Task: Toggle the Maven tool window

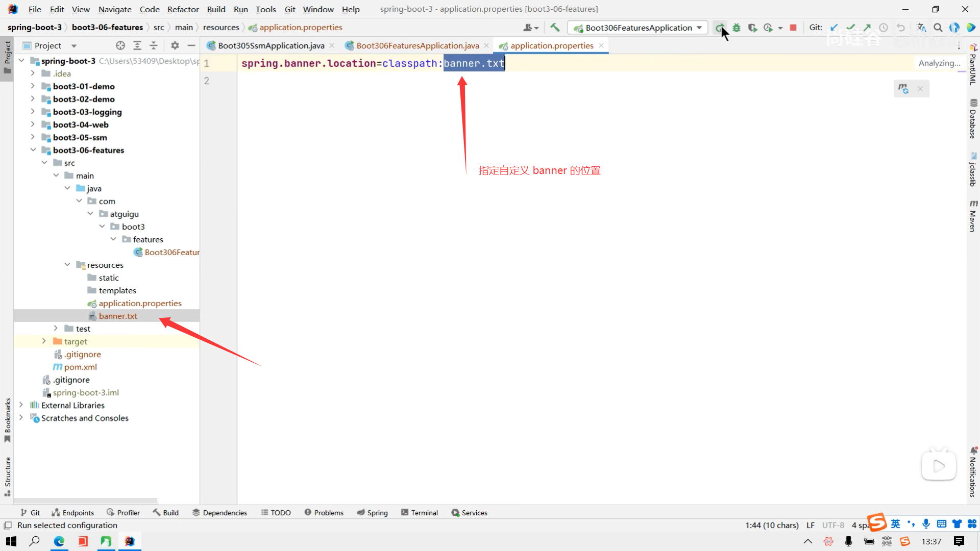Action: 973,216
